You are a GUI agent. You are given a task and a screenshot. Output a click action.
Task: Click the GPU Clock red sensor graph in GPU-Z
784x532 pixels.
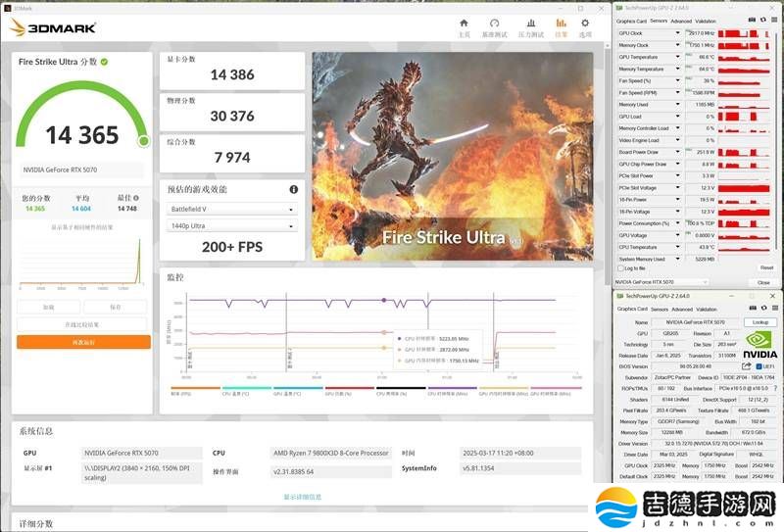(x=744, y=33)
